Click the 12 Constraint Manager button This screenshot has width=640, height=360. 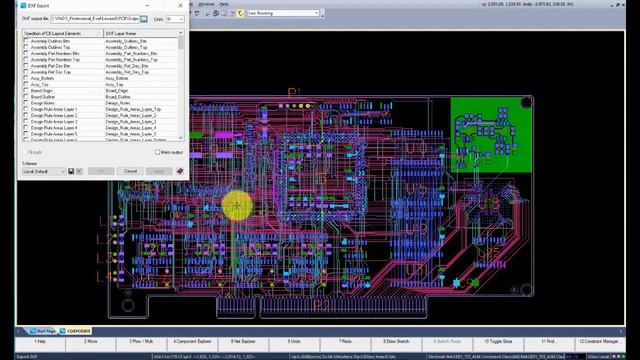tap(600, 344)
